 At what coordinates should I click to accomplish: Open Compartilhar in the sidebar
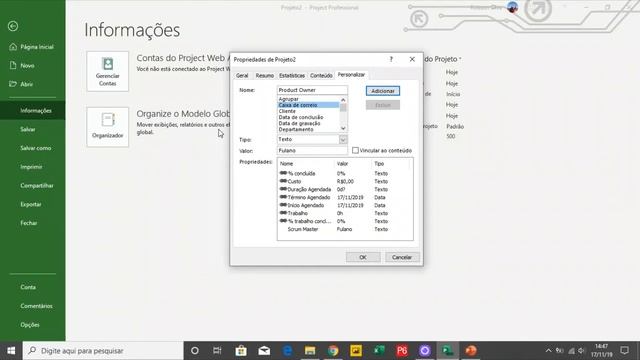click(x=37, y=186)
